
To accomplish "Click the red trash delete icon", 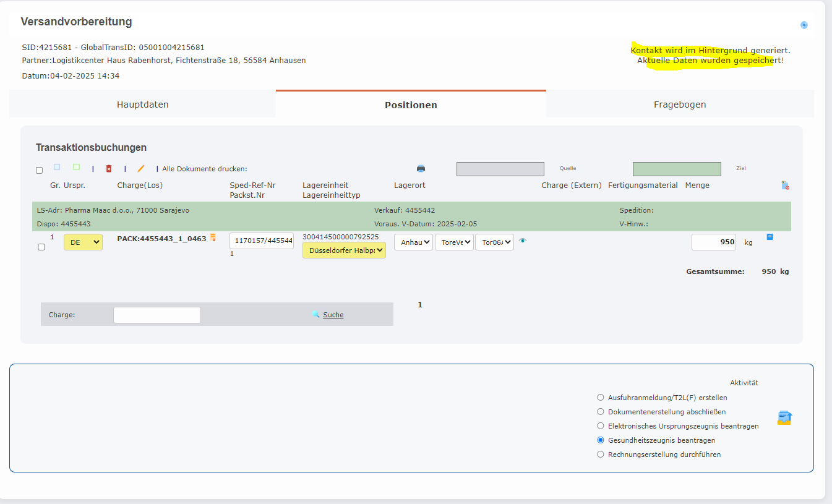I will (109, 168).
